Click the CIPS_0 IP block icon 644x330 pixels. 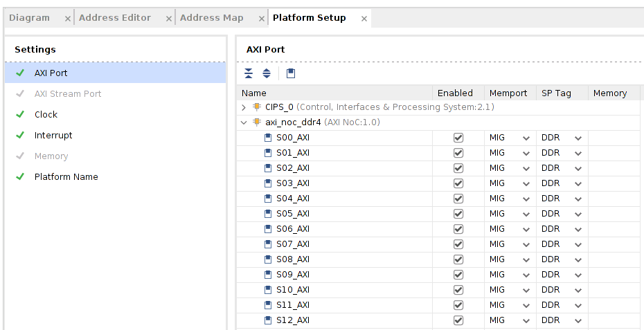click(x=257, y=107)
